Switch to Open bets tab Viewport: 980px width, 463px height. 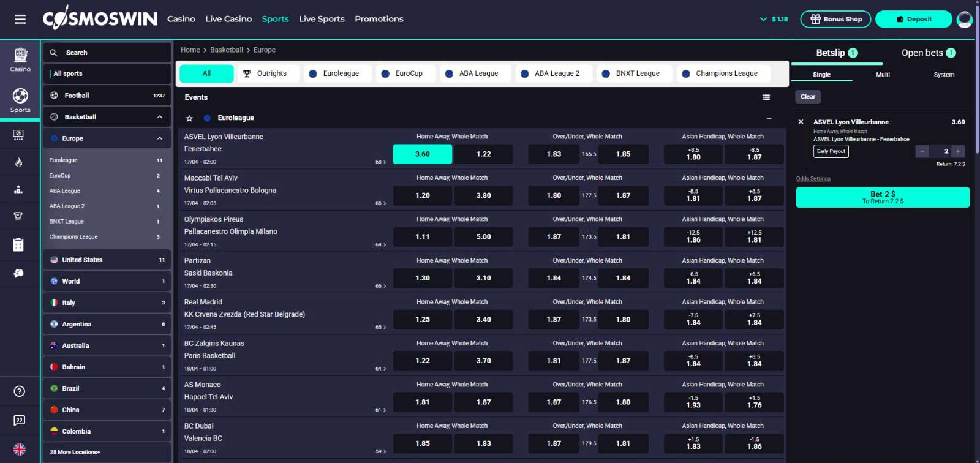coord(929,53)
